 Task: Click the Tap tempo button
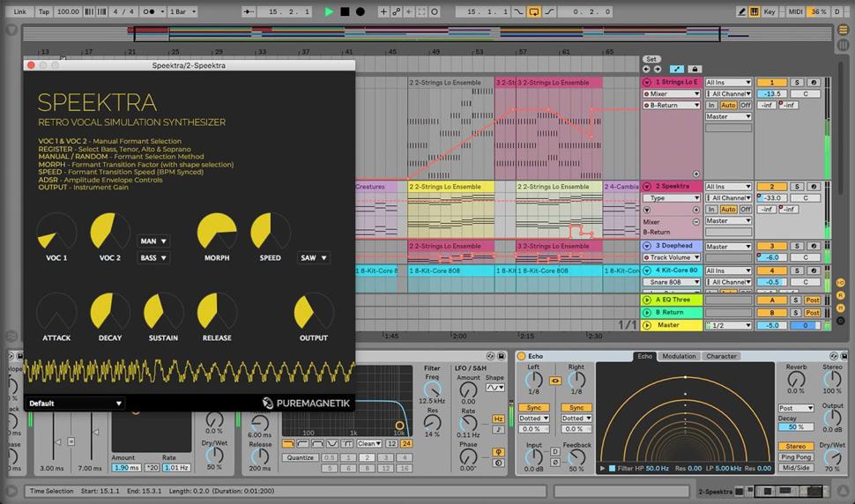(x=42, y=11)
